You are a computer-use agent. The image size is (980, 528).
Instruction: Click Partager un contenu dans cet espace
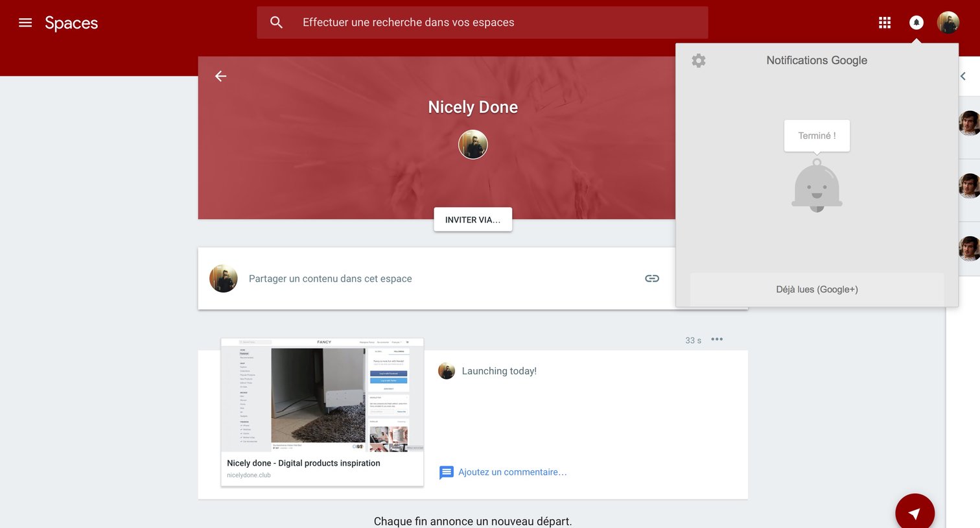coord(331,279)
